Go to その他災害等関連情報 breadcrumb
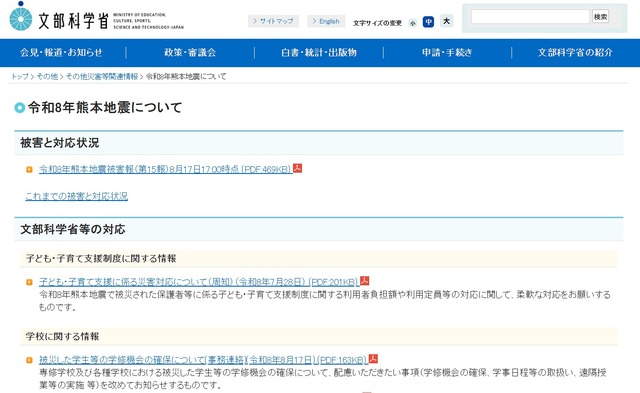640x393 pixels. coord(102,76)
